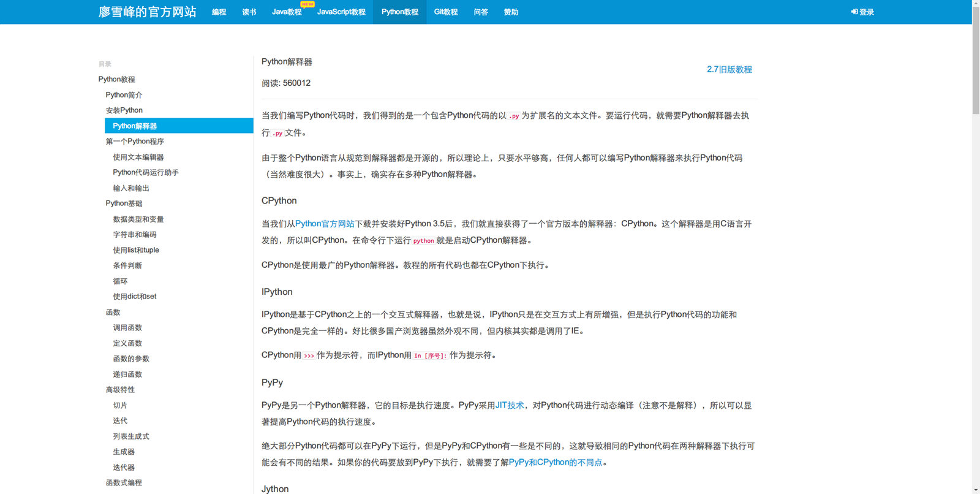Open the 廖雪峰的官方网站 home logo
The width and height of the screenshot is (980, 494).
coord(147,12)
